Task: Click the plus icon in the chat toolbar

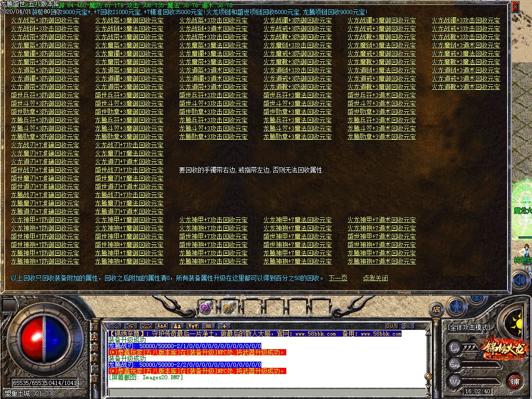Action: pyautogui.click(x=224, y=326)
